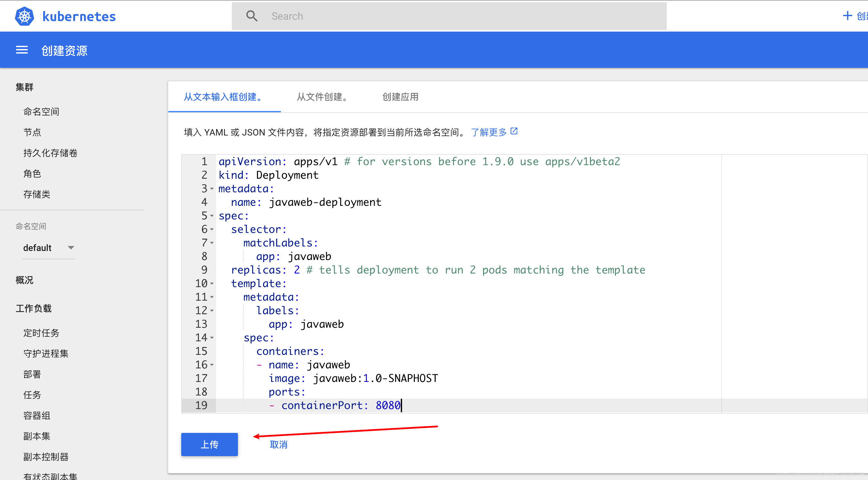Open 持久化存储卷 in the sidebar
Screen dimensions: 868x480
pos(51,153)
